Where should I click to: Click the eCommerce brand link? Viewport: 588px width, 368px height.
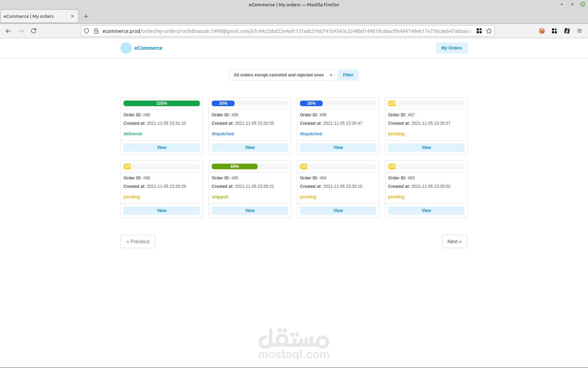(x=148, y=48)
